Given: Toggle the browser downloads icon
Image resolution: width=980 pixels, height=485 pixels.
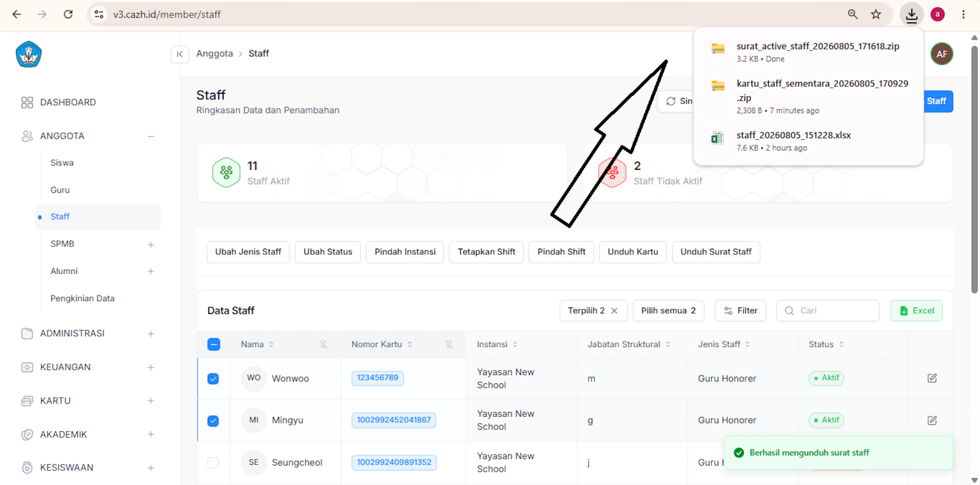Looking at the screenshot, I should [912, 15].
